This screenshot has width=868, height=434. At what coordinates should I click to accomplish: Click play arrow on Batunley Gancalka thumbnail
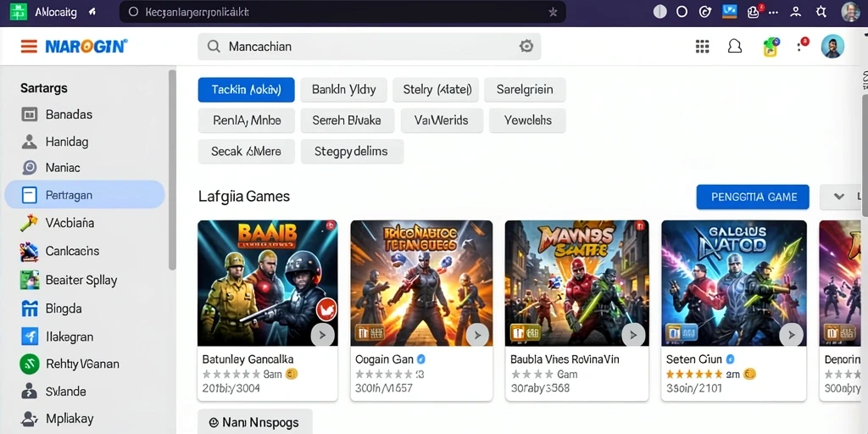pos(322,334)
